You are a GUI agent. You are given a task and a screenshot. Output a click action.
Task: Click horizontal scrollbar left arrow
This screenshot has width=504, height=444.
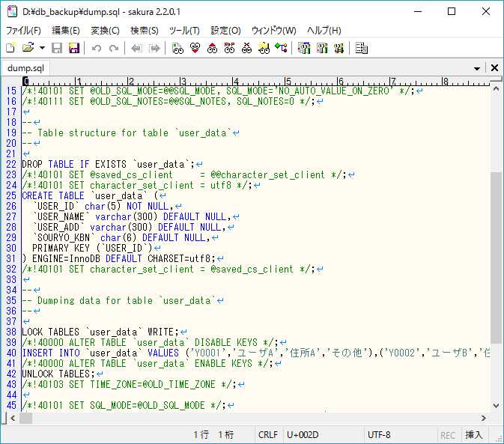(x=13, y=418)
